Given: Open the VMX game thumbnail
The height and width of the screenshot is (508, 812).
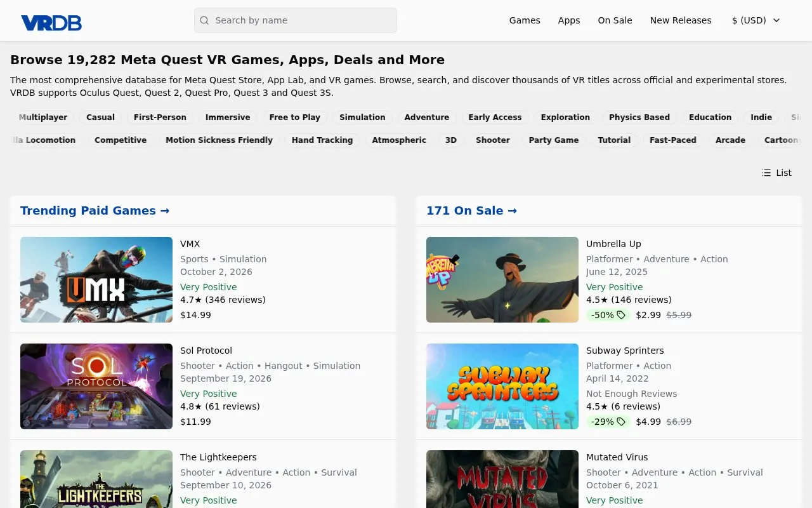Looking at the screenshot, I should tap(96, 279).
